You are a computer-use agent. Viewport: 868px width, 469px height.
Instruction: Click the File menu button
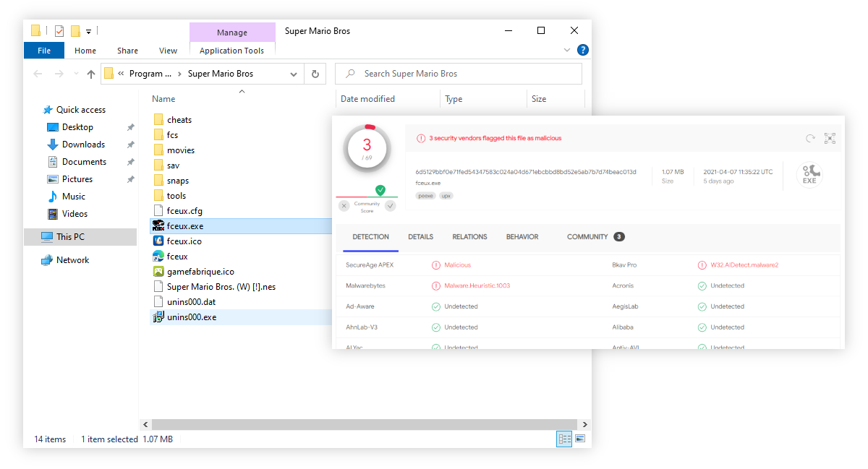pos(44,51)
